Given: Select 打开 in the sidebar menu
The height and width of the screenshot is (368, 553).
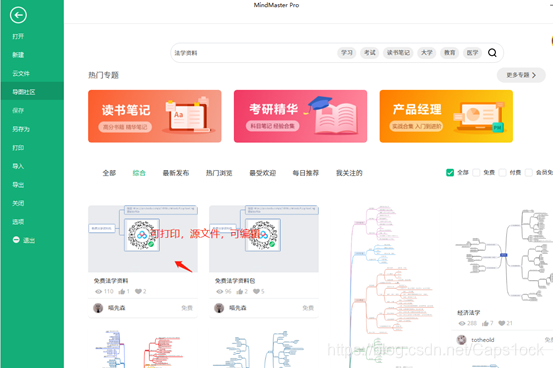Looking at the screenshot, I should (x=18, y=36).
